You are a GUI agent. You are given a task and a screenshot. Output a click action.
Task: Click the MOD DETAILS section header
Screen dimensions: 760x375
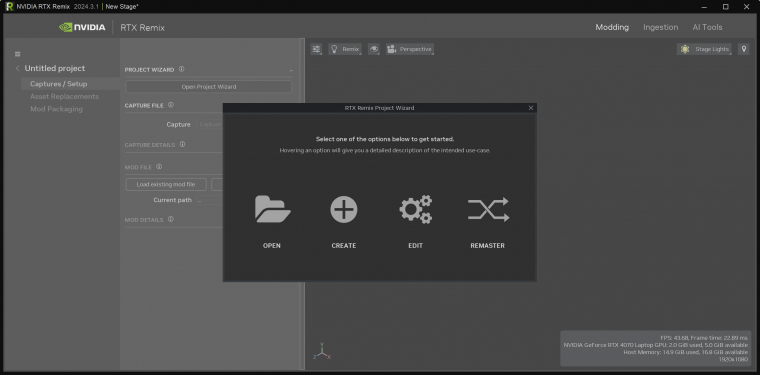tap(144, 220)
